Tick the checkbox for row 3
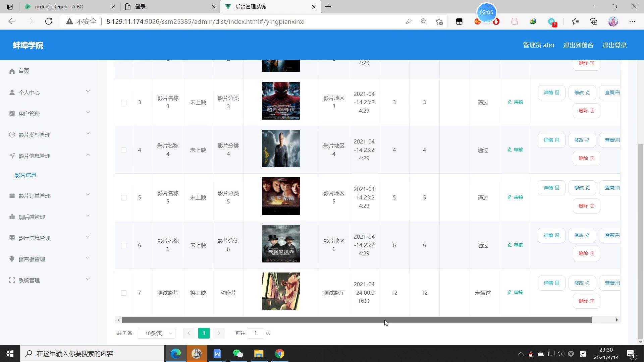This screenshot has width=644, height=362. pyautogui.click(x=124, y=103)
